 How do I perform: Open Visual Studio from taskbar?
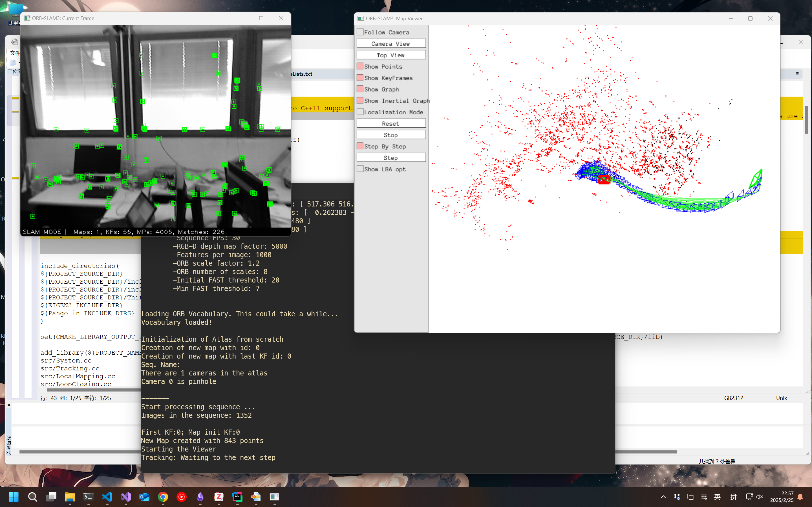coord(126,497)
